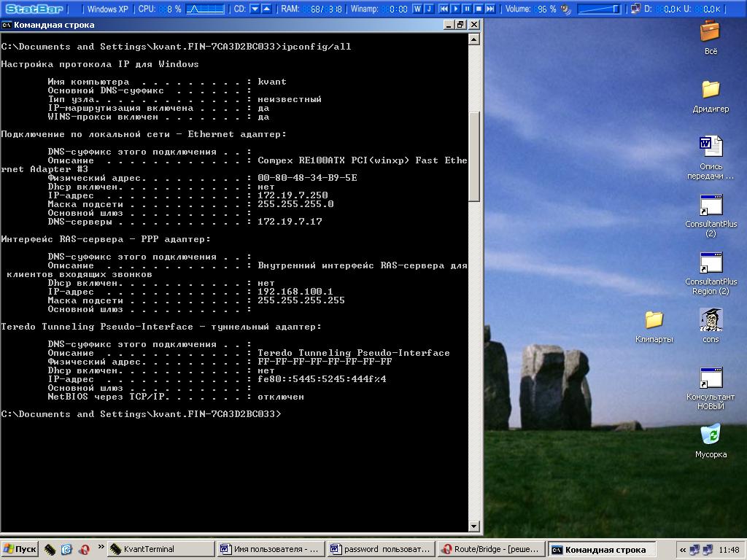The height and width of the screenshot is (560, 747).
Task: Click the IP address 172.19.7.250
Action: (x=293, y=195)
